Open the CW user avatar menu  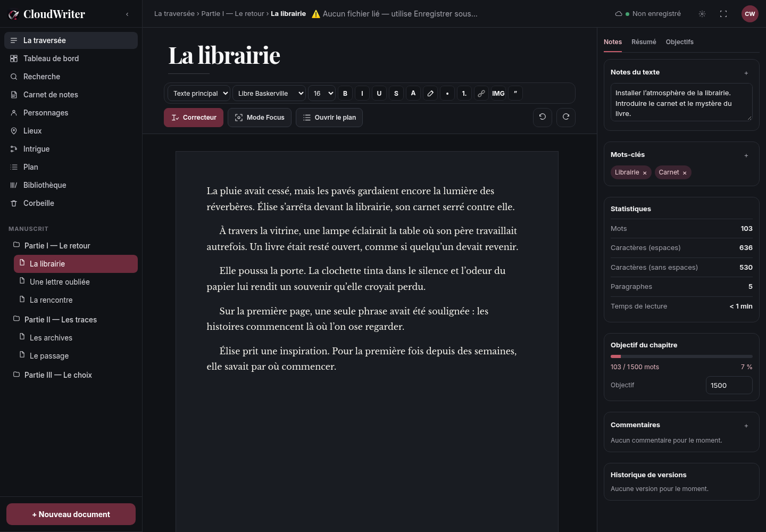click(750, 14)
